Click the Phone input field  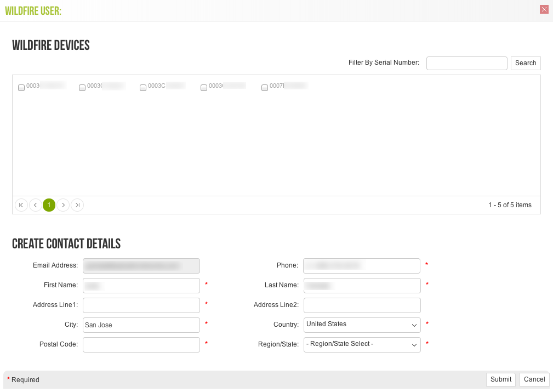(362, 266)
